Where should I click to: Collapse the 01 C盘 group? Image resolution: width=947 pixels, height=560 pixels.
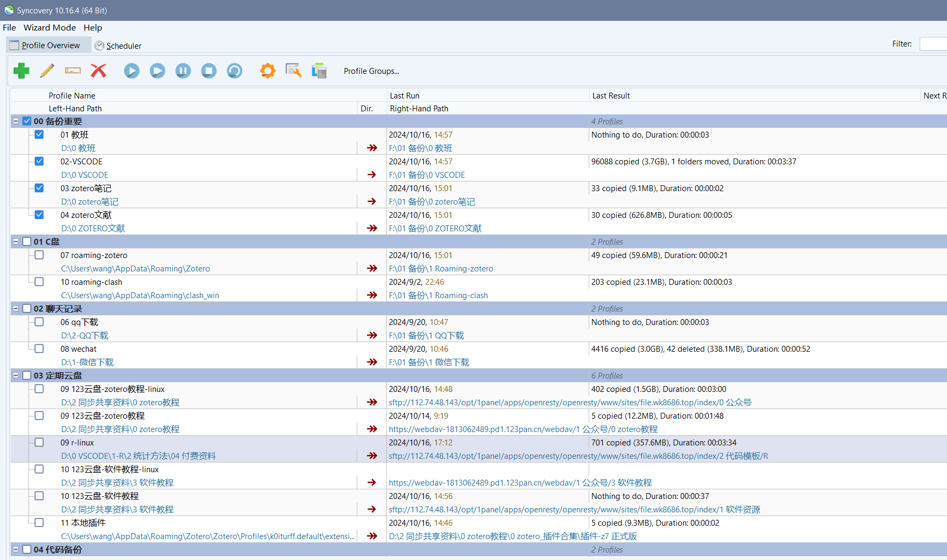coord(16,241)
